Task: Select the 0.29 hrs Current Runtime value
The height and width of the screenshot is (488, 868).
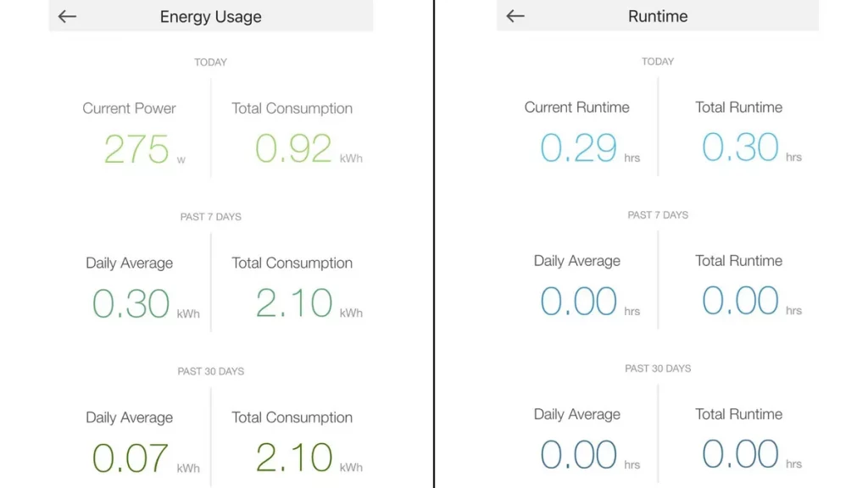Action: 578,148
